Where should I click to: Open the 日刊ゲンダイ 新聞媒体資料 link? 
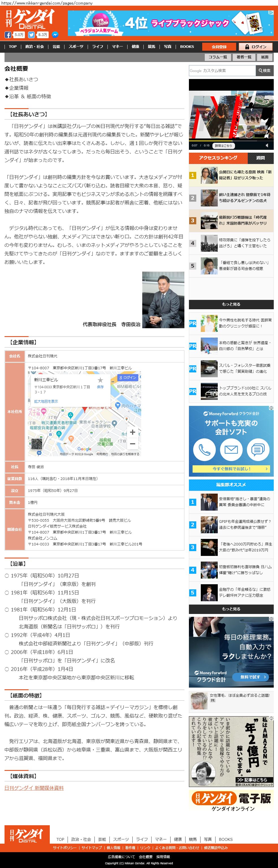coord(34,788)
